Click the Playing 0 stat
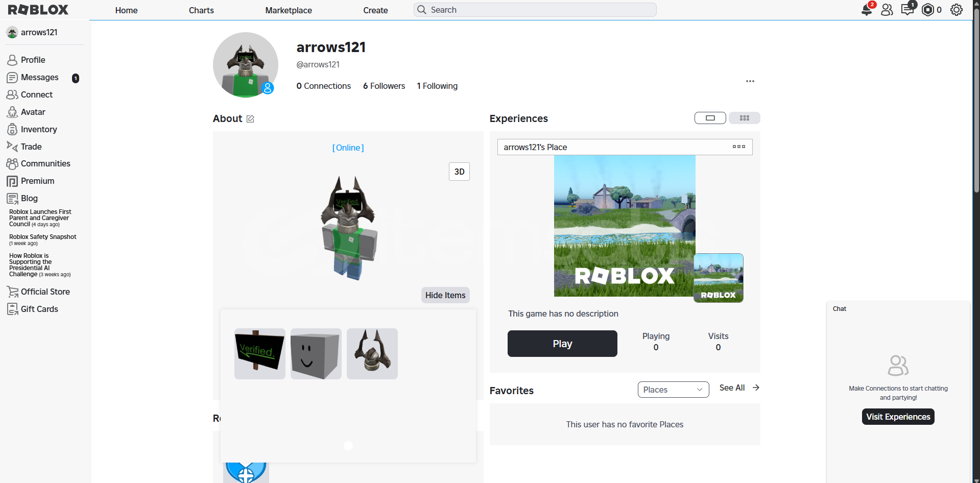The image size is (980, 483). tap(656, 342)
